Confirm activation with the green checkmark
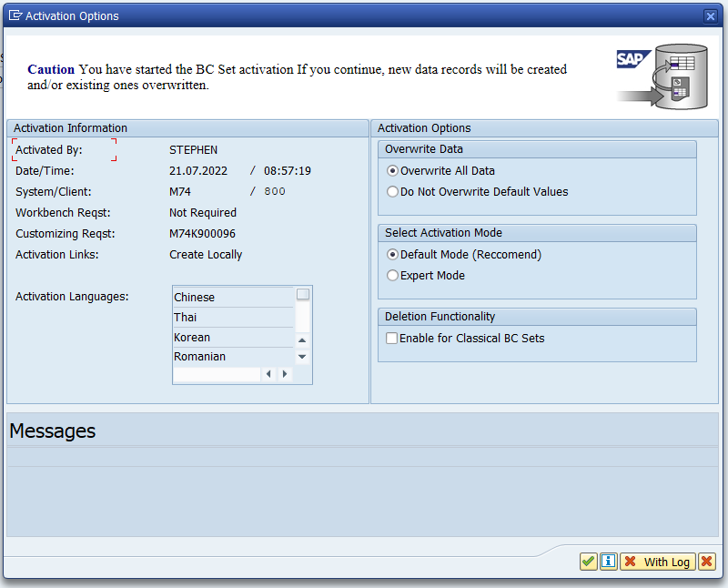This screenshot has height=588, width=728. (x=588, y=562)
